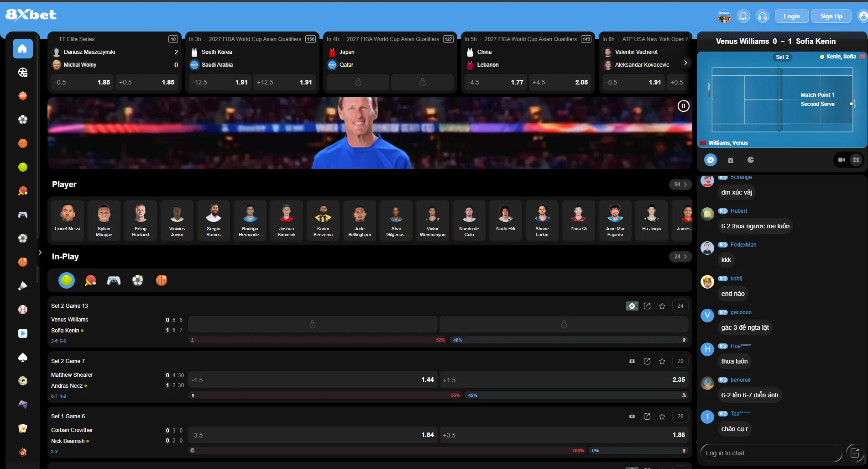Open 24 markets for Venus Williams match
Screen dimensions: 868x469
680,306
